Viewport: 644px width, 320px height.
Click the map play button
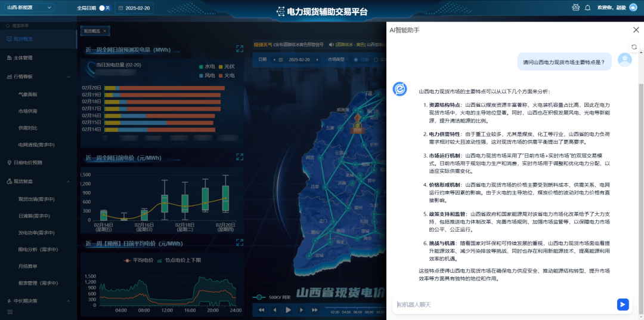[289, 310]
